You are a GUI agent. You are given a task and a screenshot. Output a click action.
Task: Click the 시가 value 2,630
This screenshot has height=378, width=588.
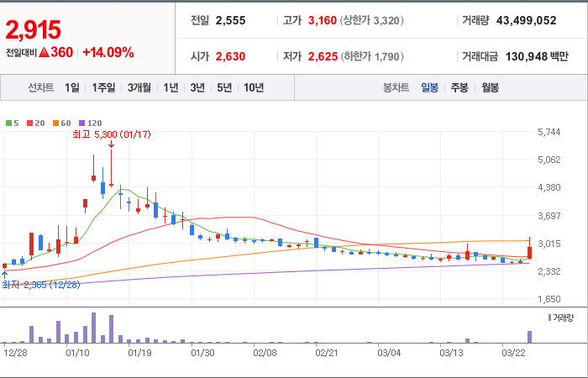pyautogui.click(x=231, y=56)
